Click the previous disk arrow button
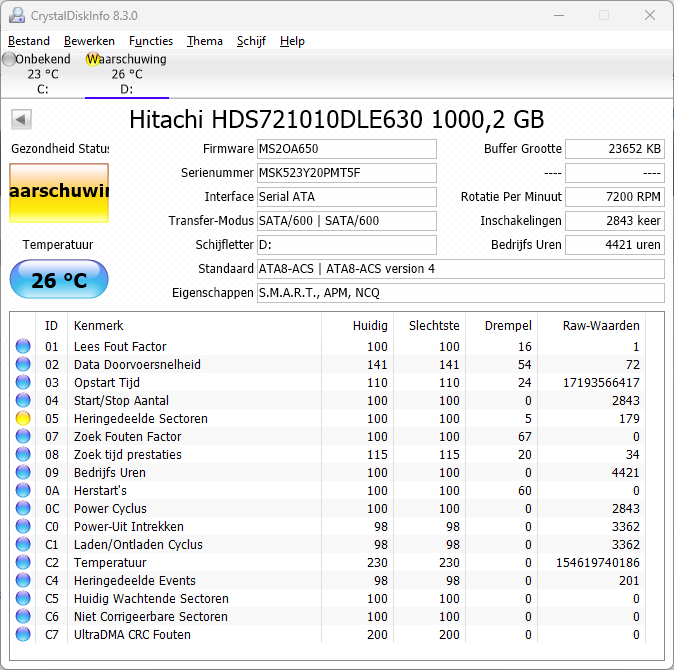The height and width of the screenshot is (670, 674). pos(20,120)
